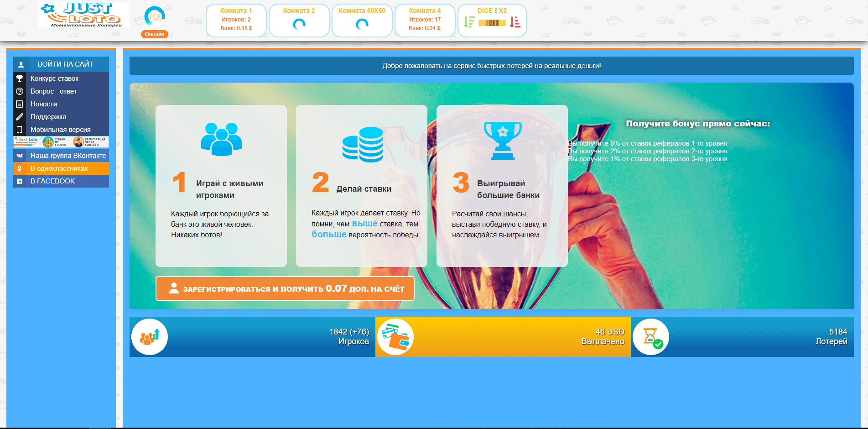Click the Odnoklassniki icon in sidebar

[x=20, y=168]
